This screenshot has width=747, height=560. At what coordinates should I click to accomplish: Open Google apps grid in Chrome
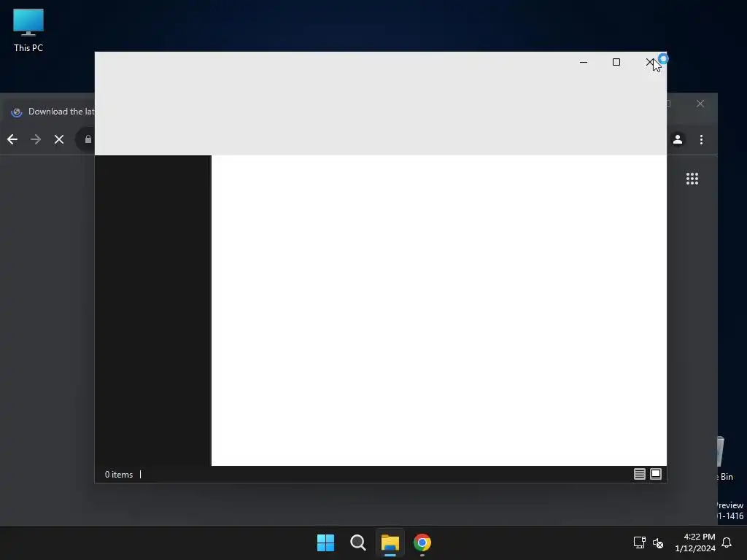point(692,179)
